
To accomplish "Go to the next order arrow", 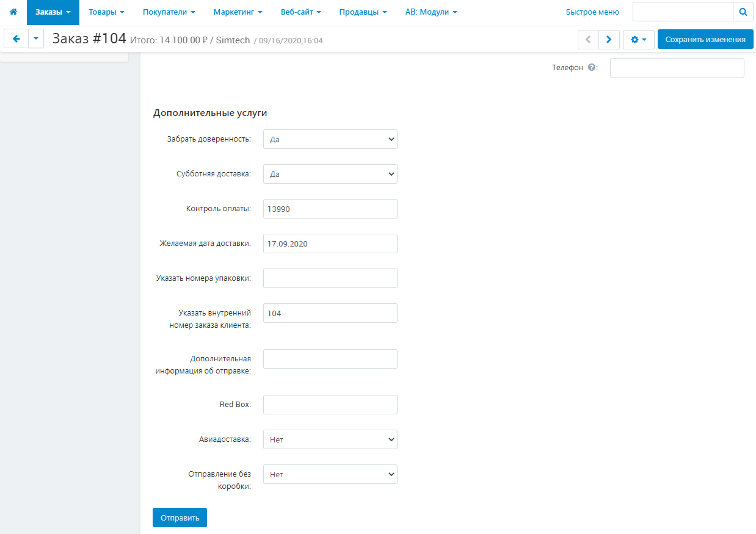I will coord(609,40).
